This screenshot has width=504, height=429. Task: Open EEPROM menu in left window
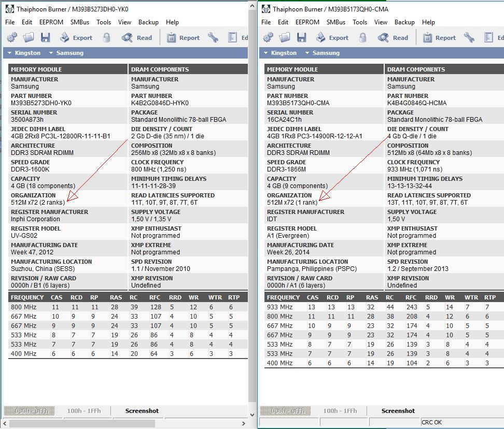coord(51,22)
